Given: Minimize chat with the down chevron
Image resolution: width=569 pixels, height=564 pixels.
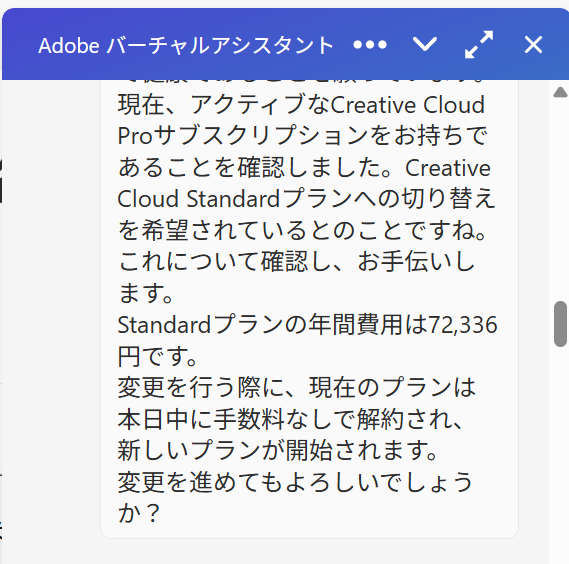Looking at the screenshot, I should (425, 45).
